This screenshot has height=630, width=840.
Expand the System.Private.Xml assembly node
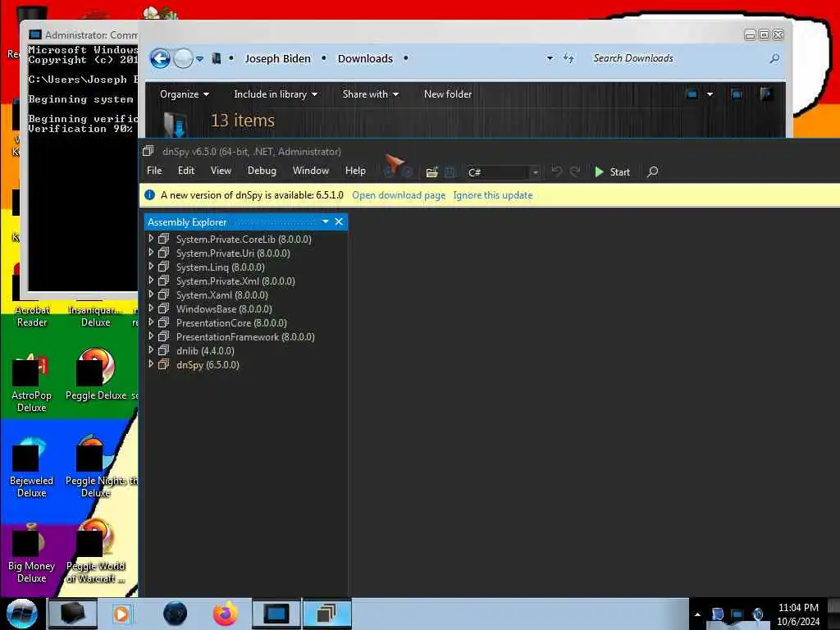point(151,281)
